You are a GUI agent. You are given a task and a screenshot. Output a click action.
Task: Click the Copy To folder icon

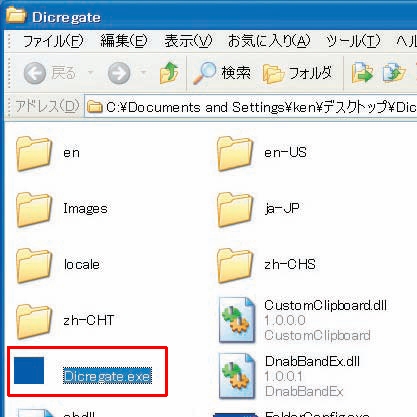(x=394, y=73)
